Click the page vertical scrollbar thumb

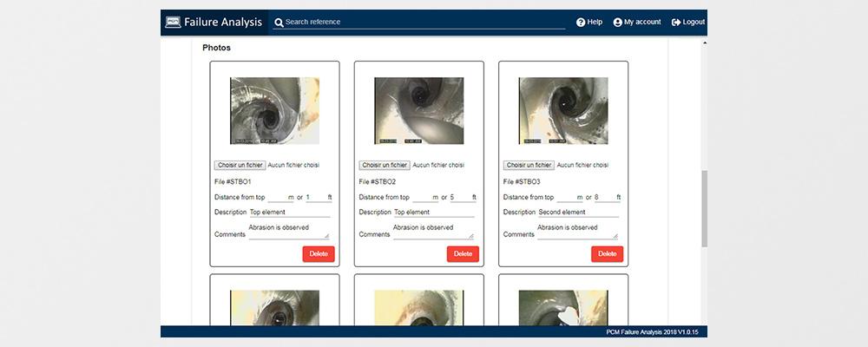(704, 209)
